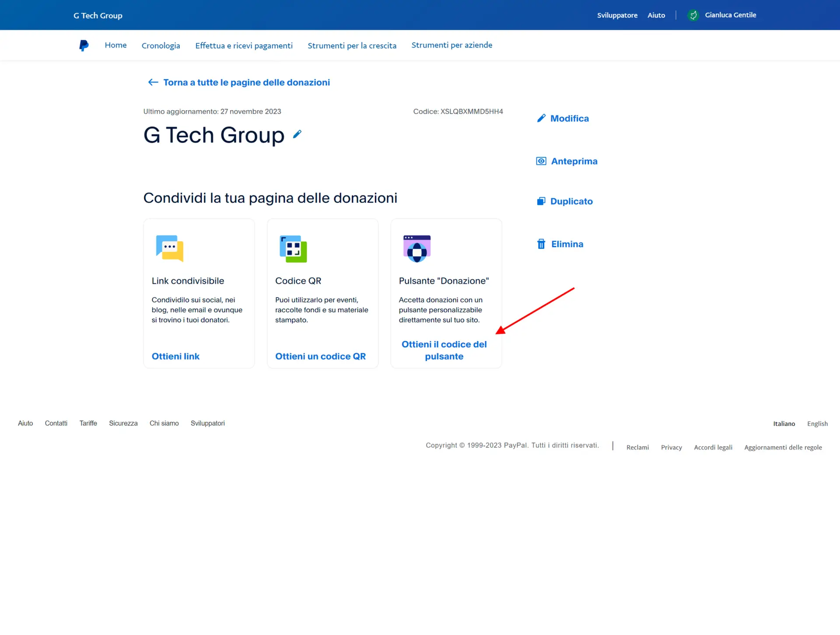The height and width of the screenshot is (635, 840).
Task: Click G Tech Group in top header
Action: pos(98,16)
